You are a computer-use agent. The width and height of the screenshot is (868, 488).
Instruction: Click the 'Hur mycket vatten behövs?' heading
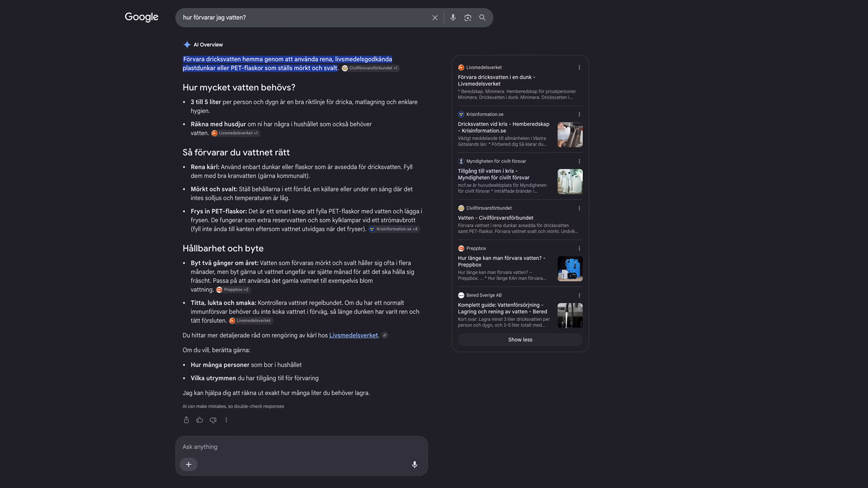pyautogui.click(x=239, y=88)
